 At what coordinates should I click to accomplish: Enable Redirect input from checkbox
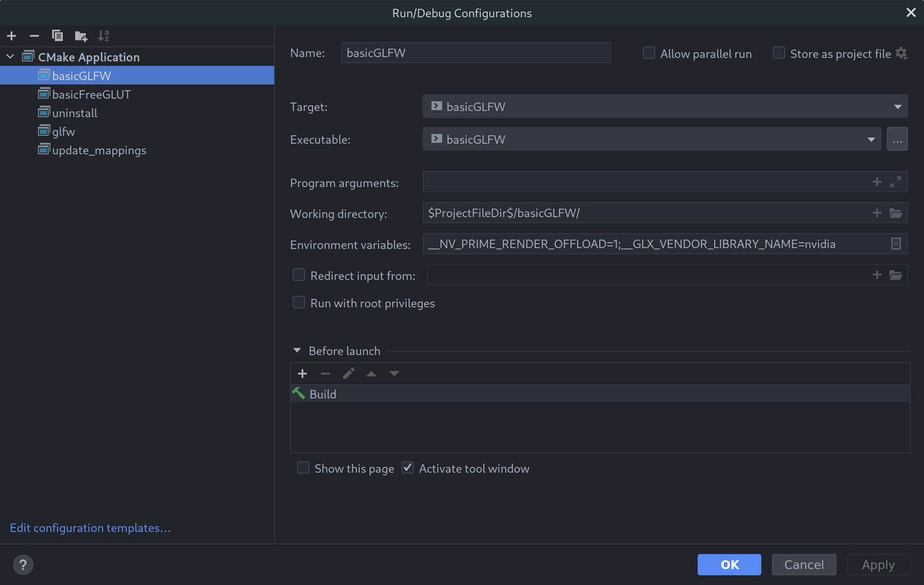pos(298,275)
